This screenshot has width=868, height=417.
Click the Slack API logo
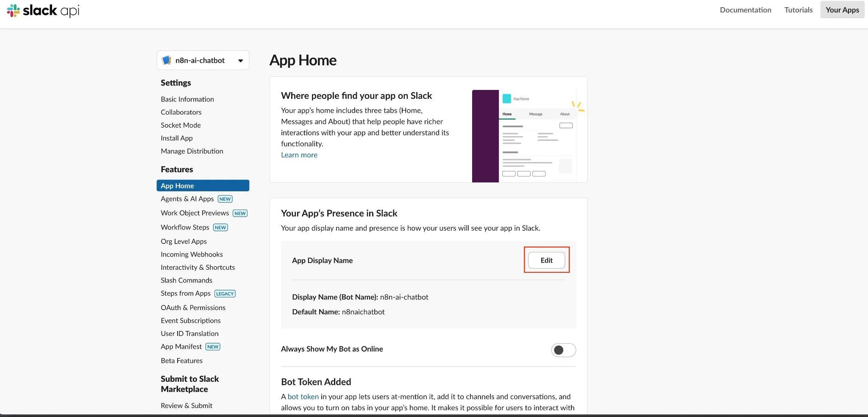click(43, 10)
